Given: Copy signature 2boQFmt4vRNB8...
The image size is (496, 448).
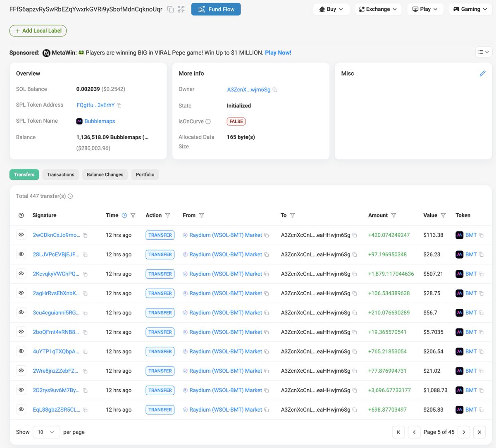Looking at the screenshot, I should [x=85, y=333].
